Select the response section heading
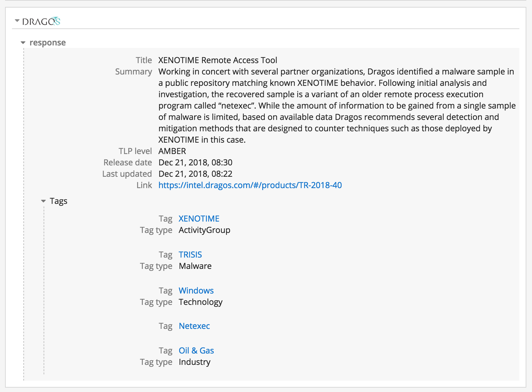This screenshot has width=532, height=392. pos(47,43)
